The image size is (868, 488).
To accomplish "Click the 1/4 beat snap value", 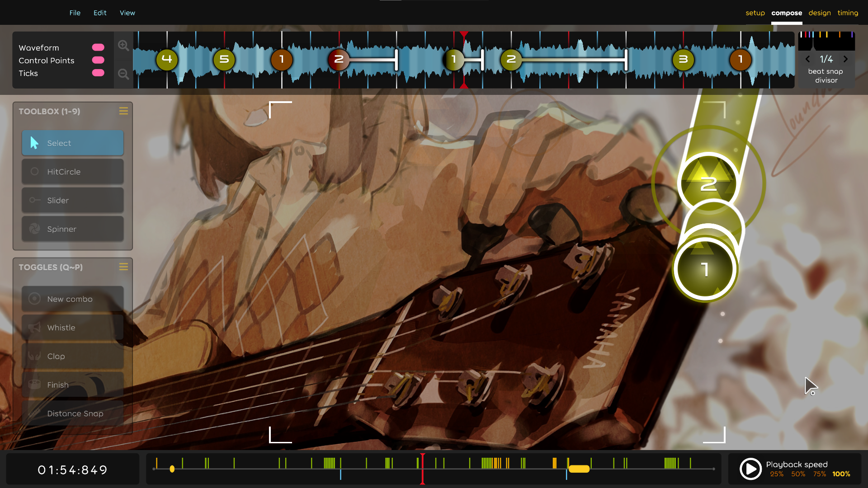I will [x=826, y=59].
